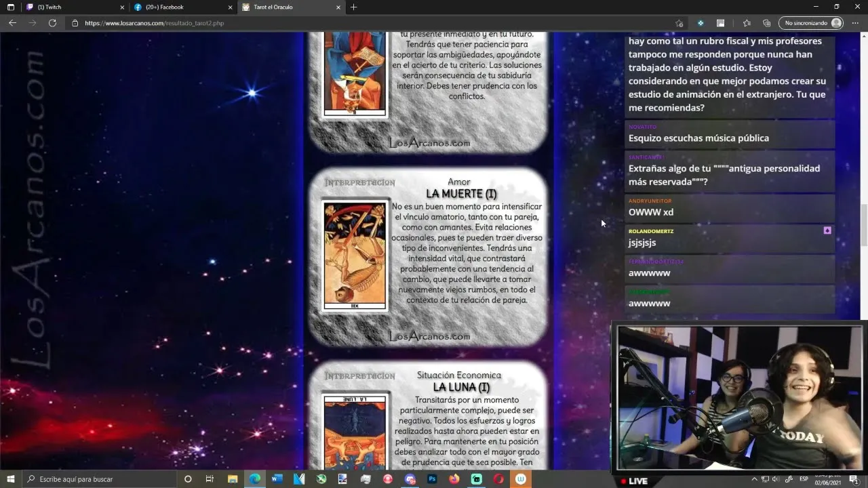Click the purple badge on ROLANDOMERTZ message
Screen dimensions: 868x488
(x=827, y=230)
